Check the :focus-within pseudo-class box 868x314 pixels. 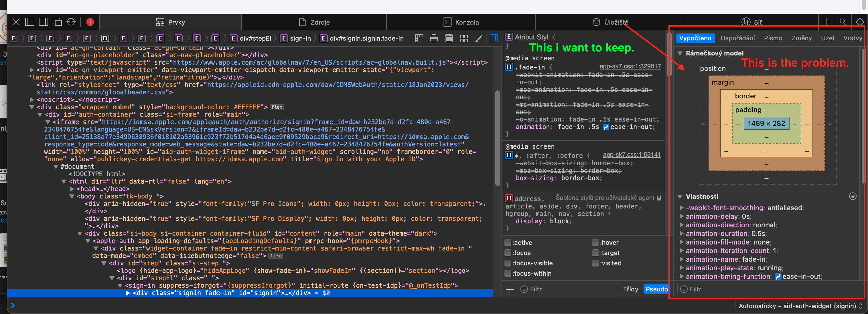[508, 273]
